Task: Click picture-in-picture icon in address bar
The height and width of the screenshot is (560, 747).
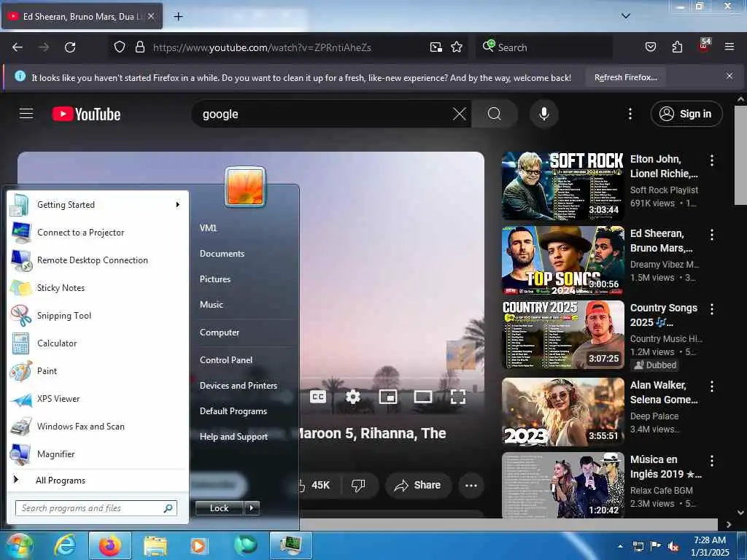Action: click(436, 47)
